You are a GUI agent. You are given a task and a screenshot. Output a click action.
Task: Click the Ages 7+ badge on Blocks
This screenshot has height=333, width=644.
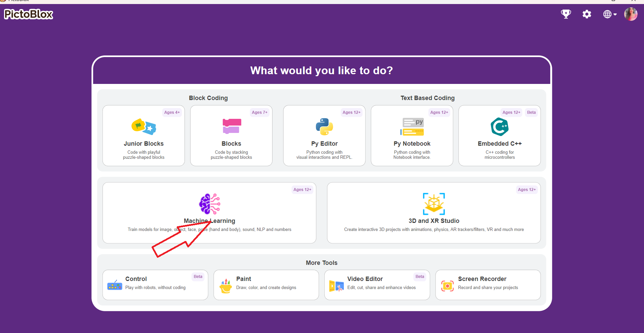(260, 112)
